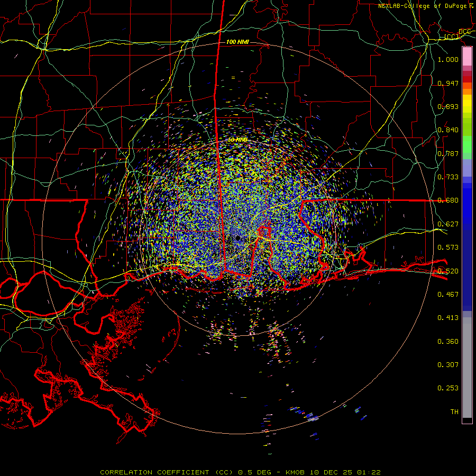Screen dimensions: 476x476
Task: Click the "0.733" color scale value
Action: pyautogui.click(x=448, y=177)
